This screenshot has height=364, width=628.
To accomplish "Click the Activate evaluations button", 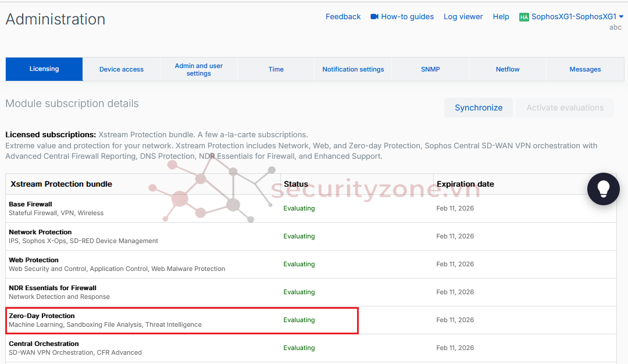I will (x=565, y=108).
